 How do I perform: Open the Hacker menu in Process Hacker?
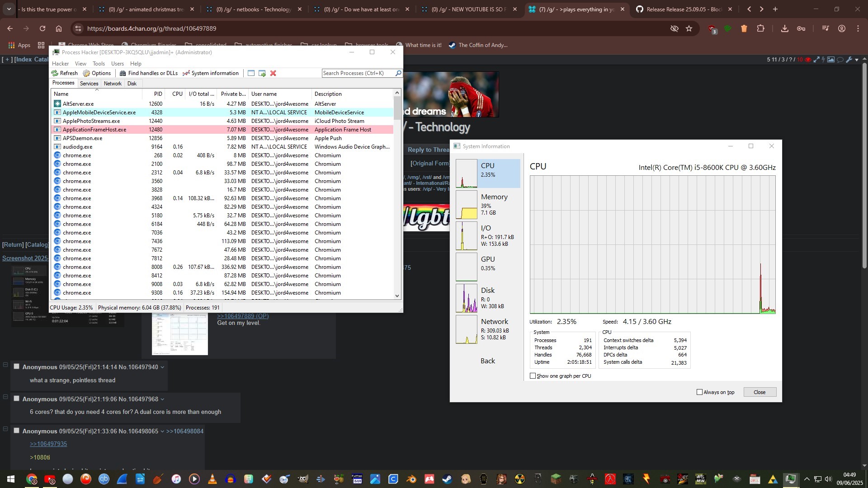coord(60,64)
